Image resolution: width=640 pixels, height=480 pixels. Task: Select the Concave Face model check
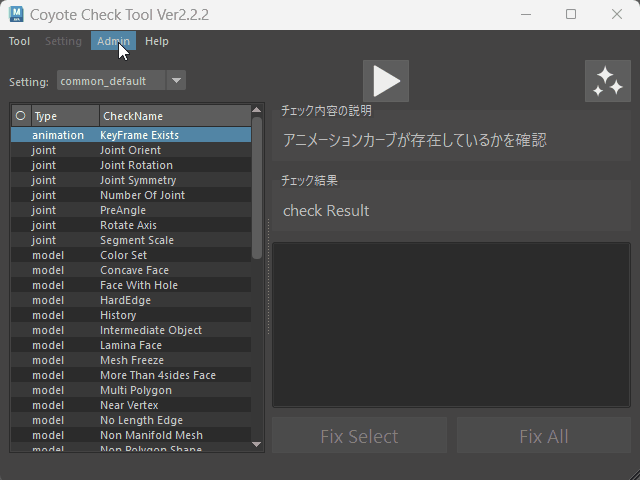pyautogui.click(x=134, y=270)
